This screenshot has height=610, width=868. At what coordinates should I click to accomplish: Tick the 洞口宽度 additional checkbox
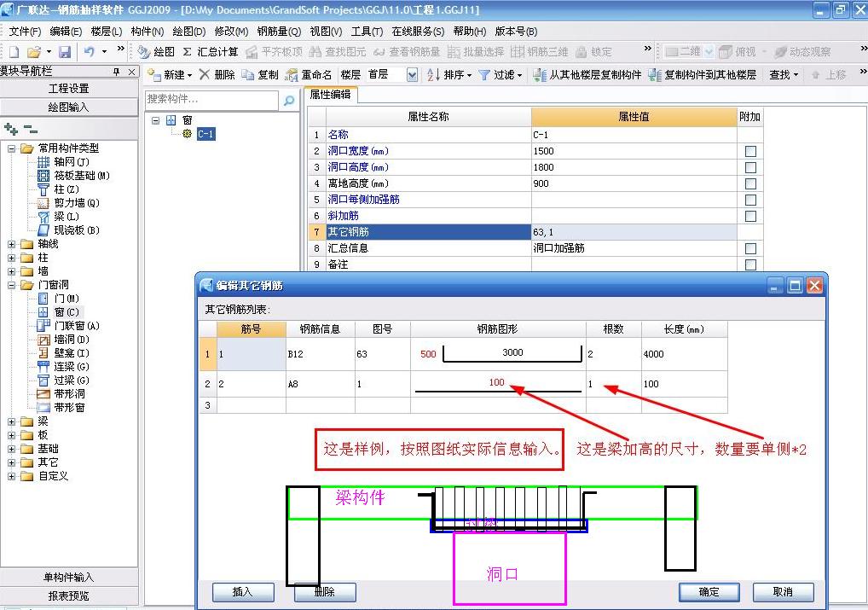[x=750, y=151]
